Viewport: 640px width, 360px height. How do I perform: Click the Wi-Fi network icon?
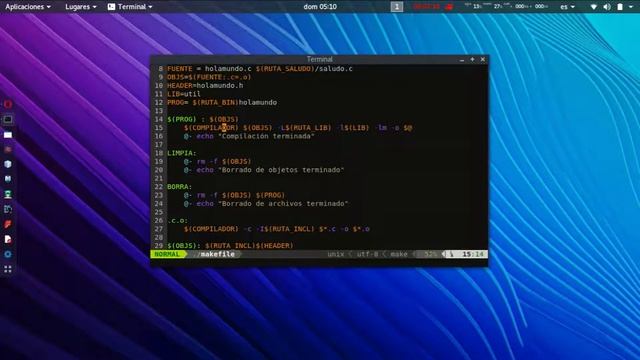594,7
